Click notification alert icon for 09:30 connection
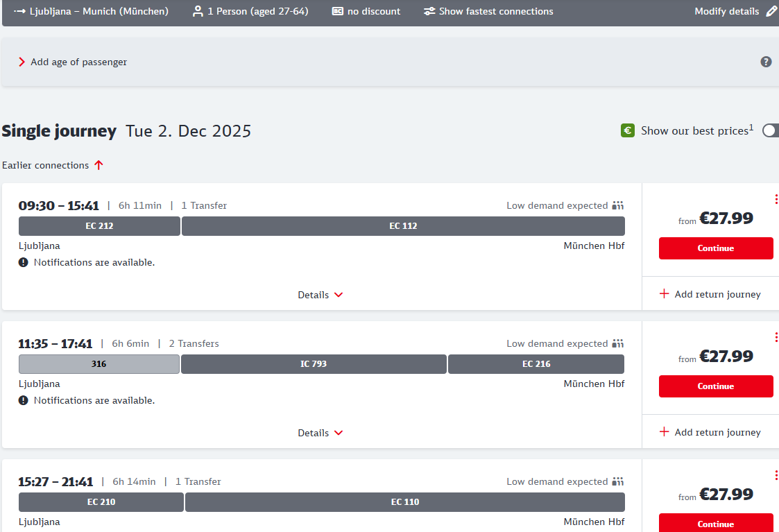779x532 pixels. [x=24, y=262]
